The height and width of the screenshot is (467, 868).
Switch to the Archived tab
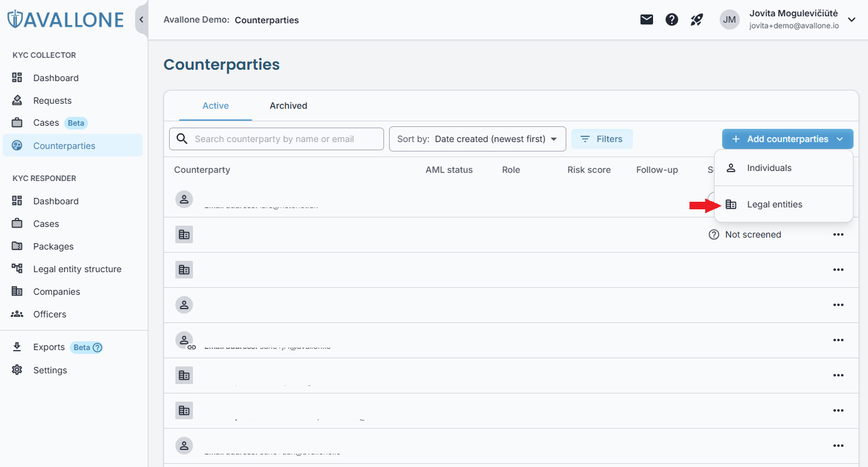(x=288, y=106)
